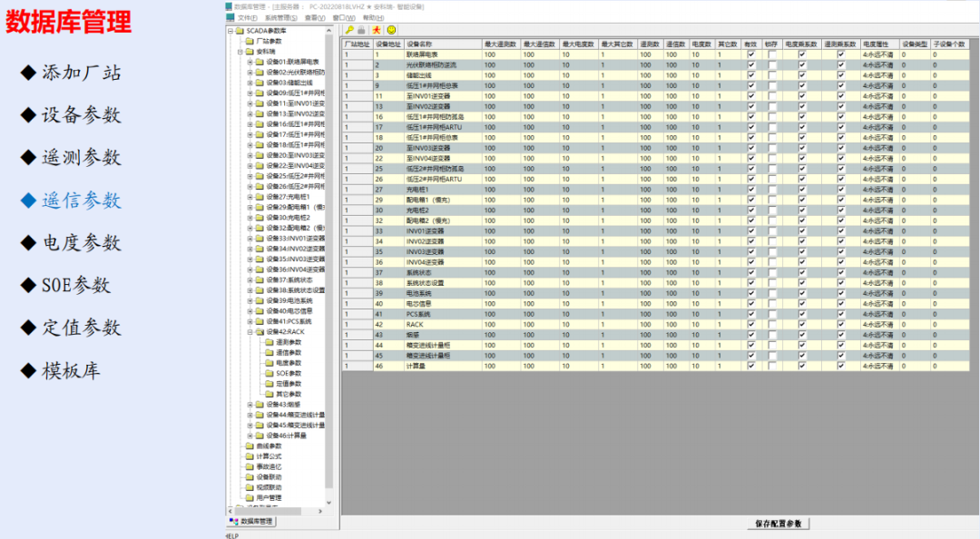Click the 设备名称 column header

(443, 44)
